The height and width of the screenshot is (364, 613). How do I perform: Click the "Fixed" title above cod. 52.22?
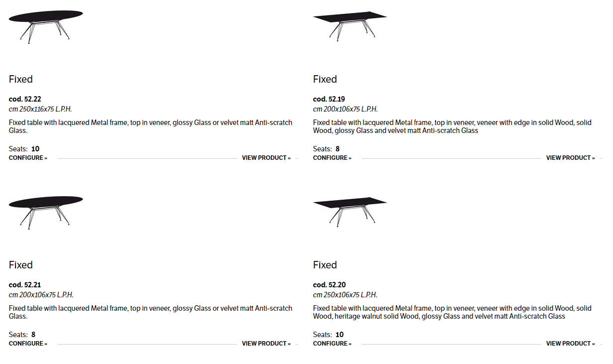click(x=21, y=79)
